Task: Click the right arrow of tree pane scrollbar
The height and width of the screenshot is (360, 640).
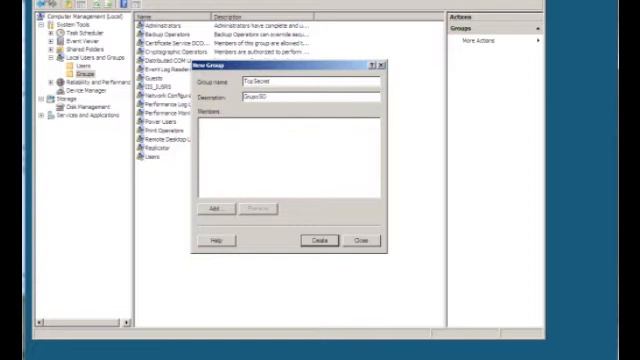Action: point(127,322)
